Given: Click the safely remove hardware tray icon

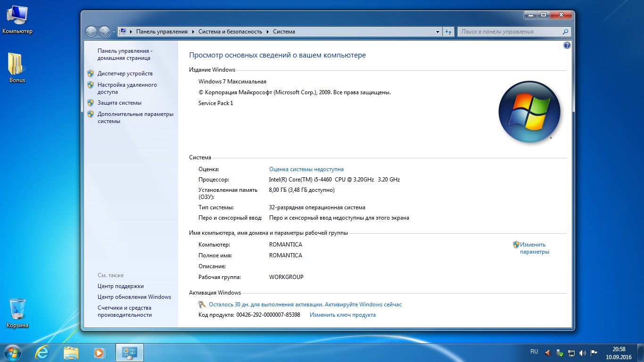Looking at the screenshot, I should click(560, 352).
